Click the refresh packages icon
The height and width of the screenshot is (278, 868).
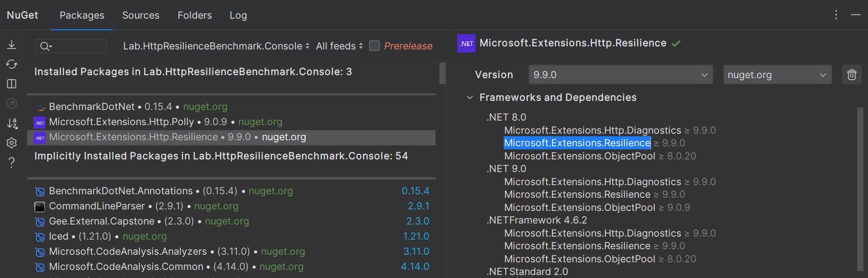[12, 64]
